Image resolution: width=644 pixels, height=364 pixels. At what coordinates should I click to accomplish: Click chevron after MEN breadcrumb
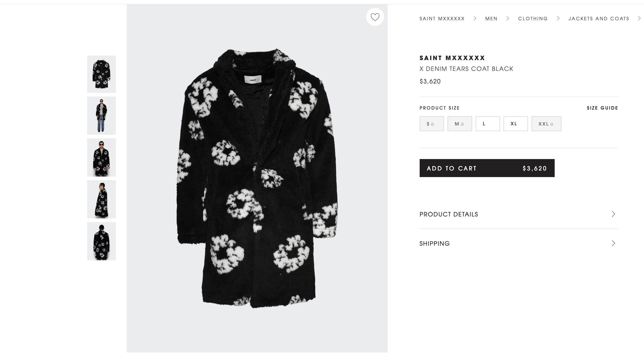coord(507,18)
